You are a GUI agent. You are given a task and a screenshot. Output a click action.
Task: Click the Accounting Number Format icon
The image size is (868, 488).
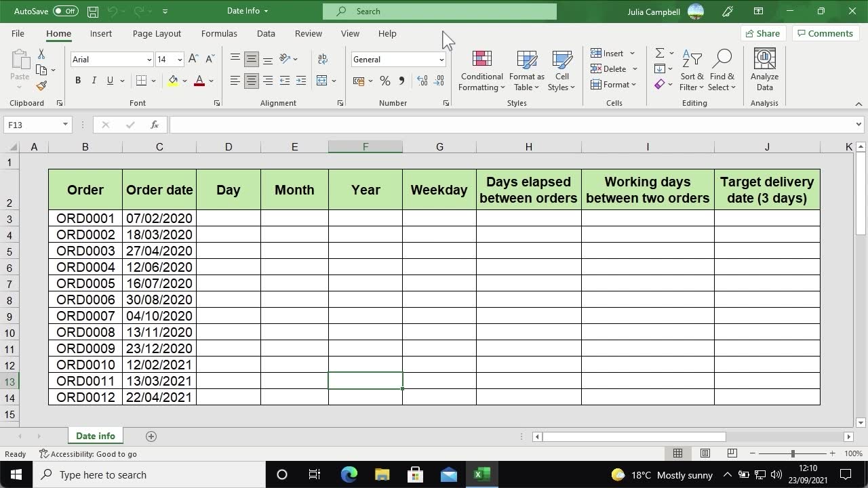[x=359, y=81]
